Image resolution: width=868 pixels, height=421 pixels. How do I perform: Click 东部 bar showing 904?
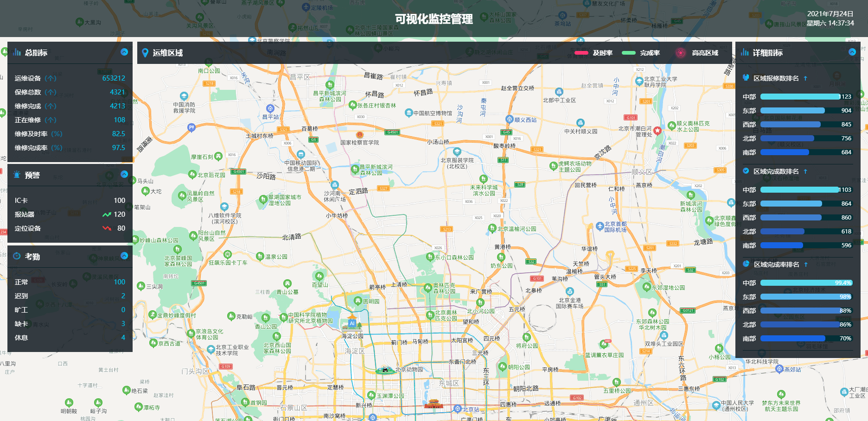[x=807, y=111]
